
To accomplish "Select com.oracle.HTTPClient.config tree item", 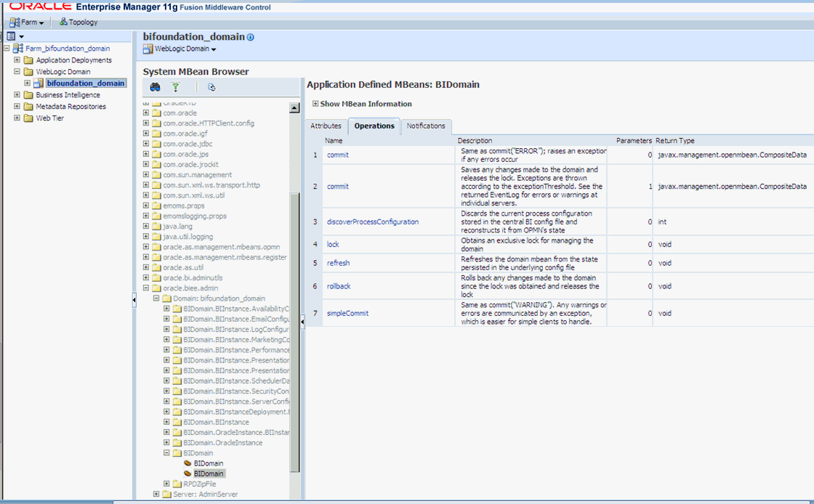I will (209, 123).
